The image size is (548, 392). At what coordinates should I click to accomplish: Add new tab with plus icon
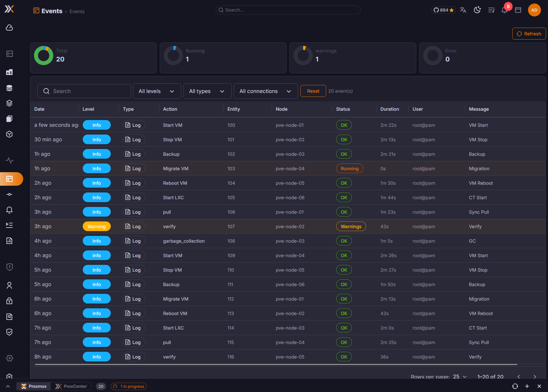[527, 386]
